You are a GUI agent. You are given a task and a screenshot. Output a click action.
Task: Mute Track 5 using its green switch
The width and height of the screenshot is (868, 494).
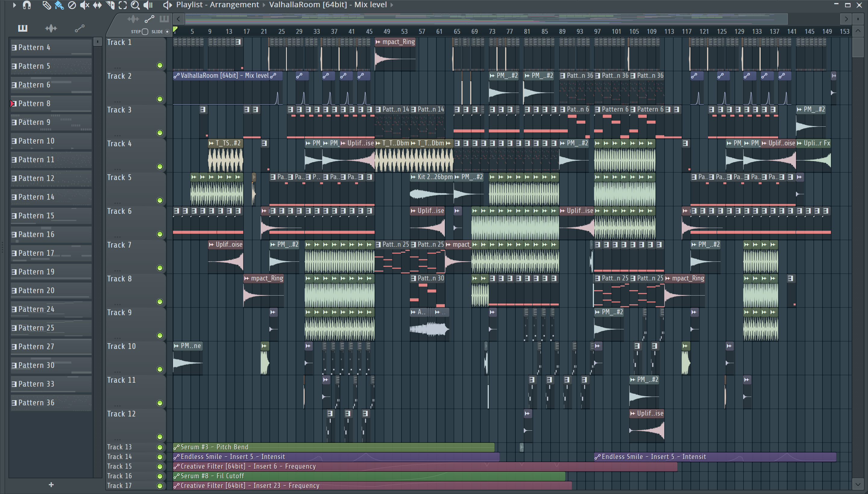pos(160,201)
